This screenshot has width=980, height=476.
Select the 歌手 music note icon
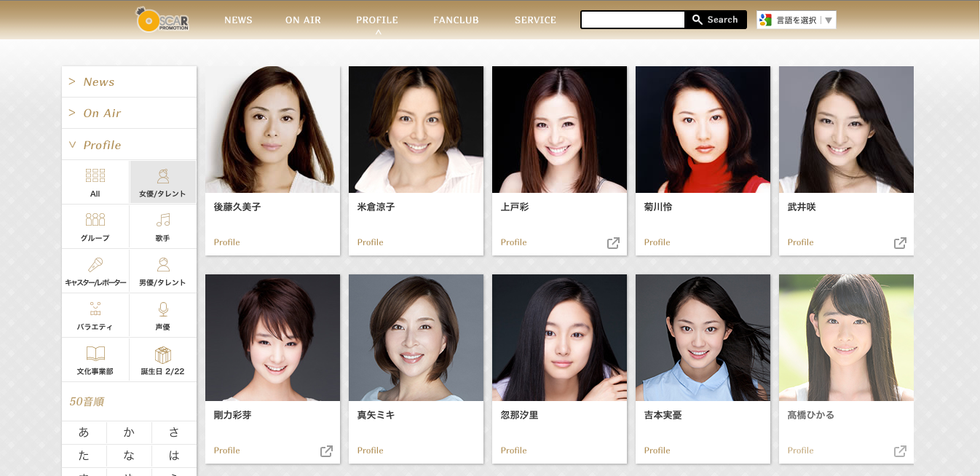[163, 220]
